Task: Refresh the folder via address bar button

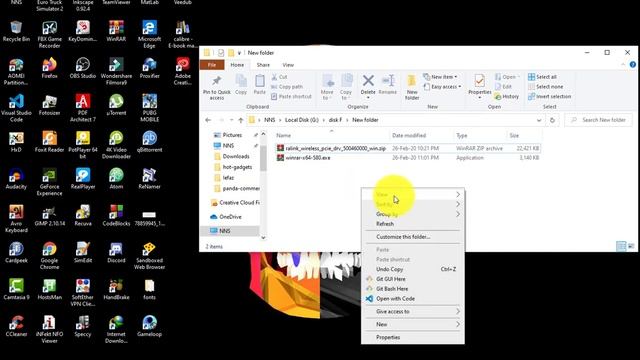Action: (x=552, y=120)
